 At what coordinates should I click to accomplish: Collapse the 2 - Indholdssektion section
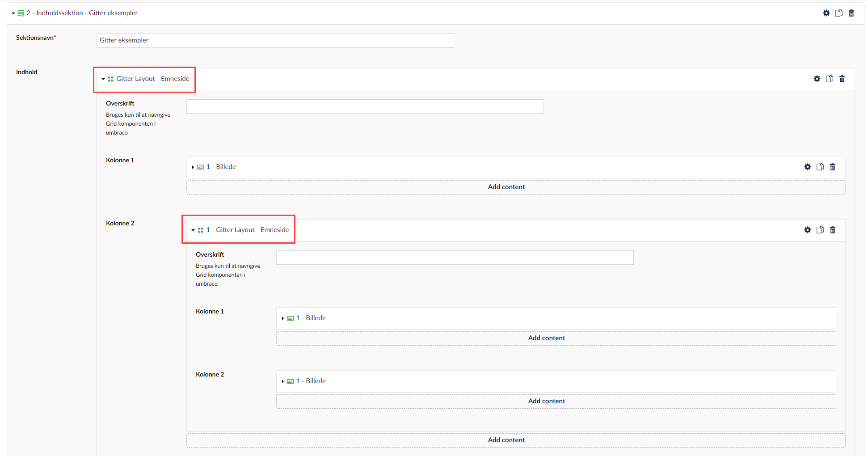(13, 13)
